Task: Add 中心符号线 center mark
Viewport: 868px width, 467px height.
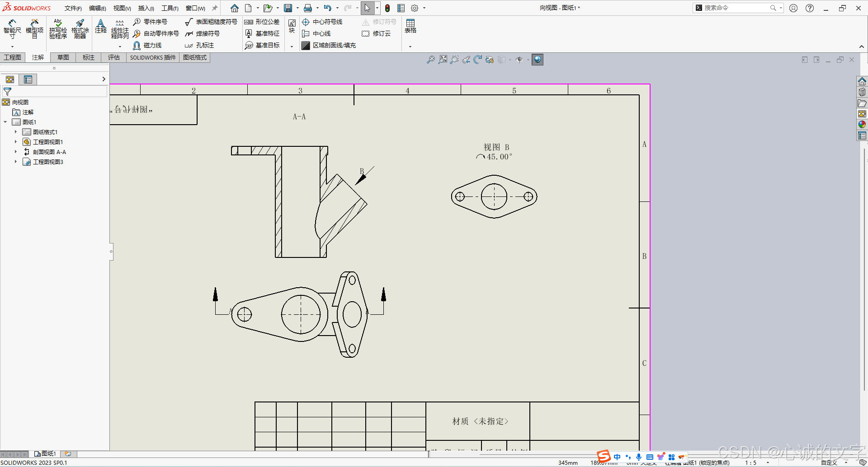Action: pyautogui.click(x=322, y=22)
